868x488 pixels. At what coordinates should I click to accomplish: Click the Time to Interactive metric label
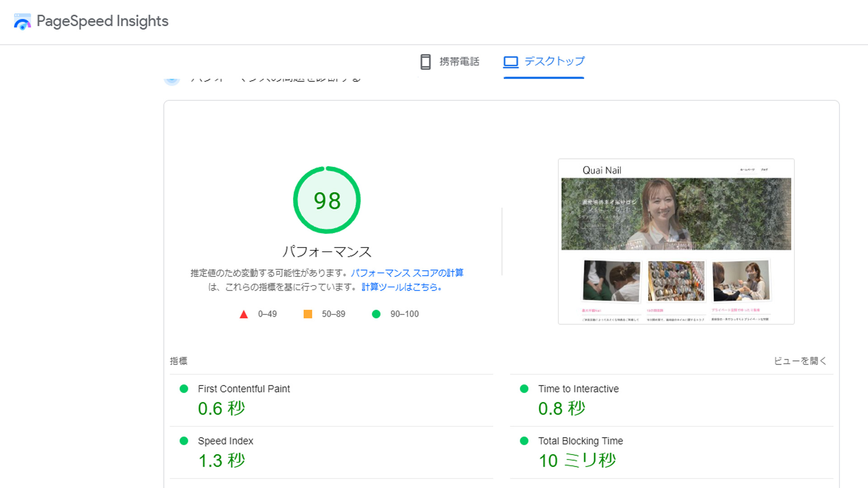tap(578, 389)
